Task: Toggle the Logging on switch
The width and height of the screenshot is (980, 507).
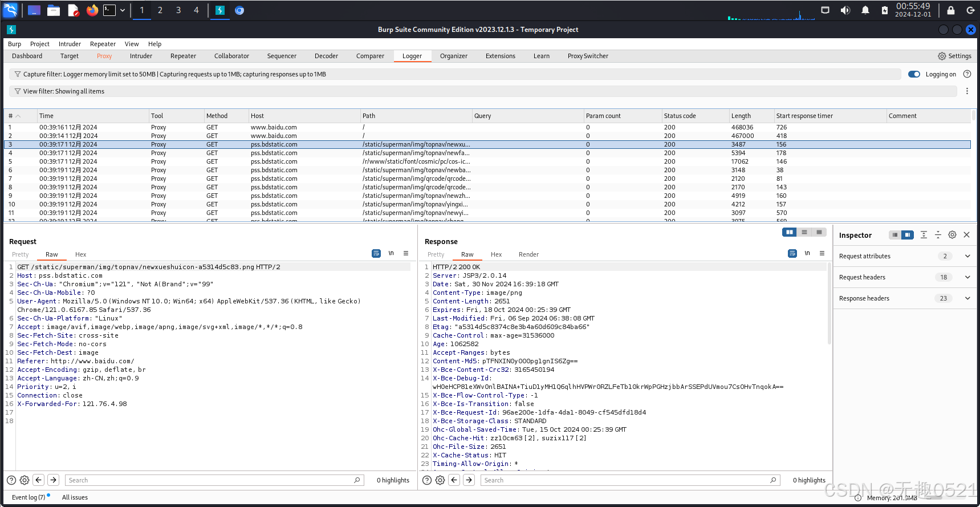Action: (914, 74)
